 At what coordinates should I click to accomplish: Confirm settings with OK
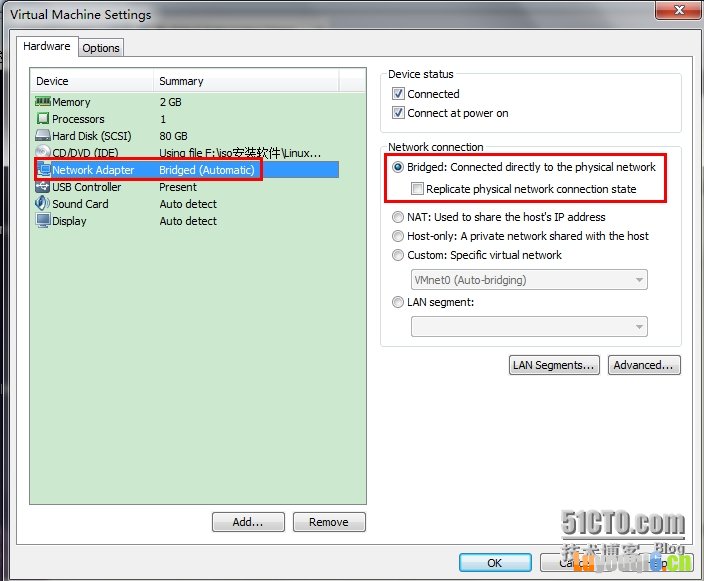click(495, 563)
